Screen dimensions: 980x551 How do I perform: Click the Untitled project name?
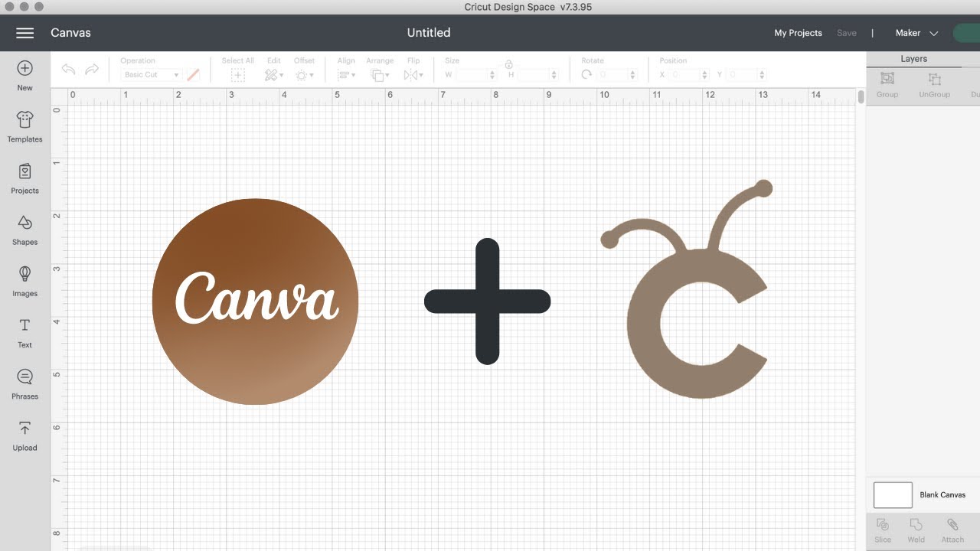(429, 33)
